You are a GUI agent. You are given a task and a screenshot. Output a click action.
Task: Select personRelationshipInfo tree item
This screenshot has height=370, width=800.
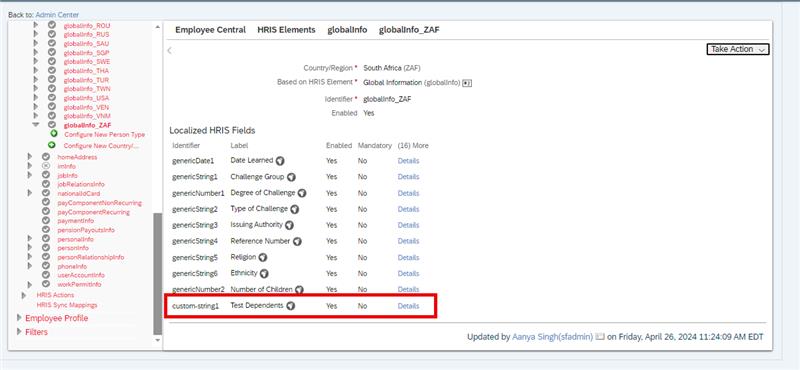pos(90,257)
